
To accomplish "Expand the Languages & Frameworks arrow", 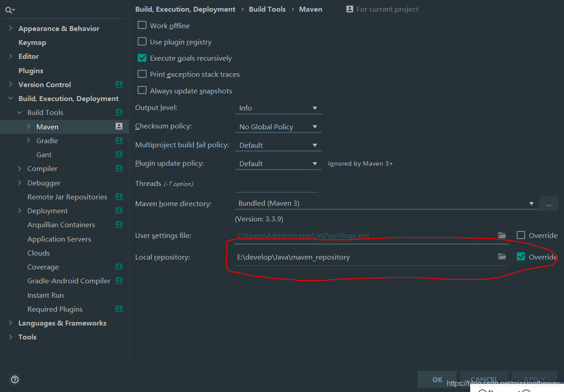I will coord(10,323).
